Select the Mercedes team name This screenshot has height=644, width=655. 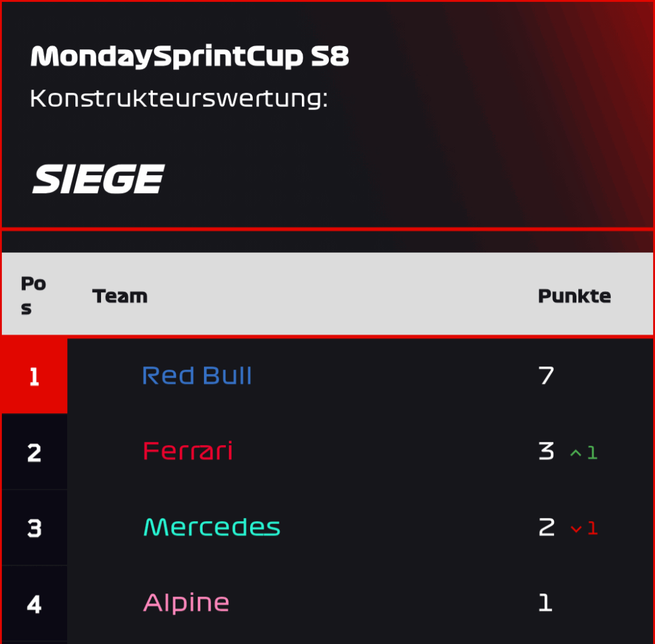click(x=212, y=527)
